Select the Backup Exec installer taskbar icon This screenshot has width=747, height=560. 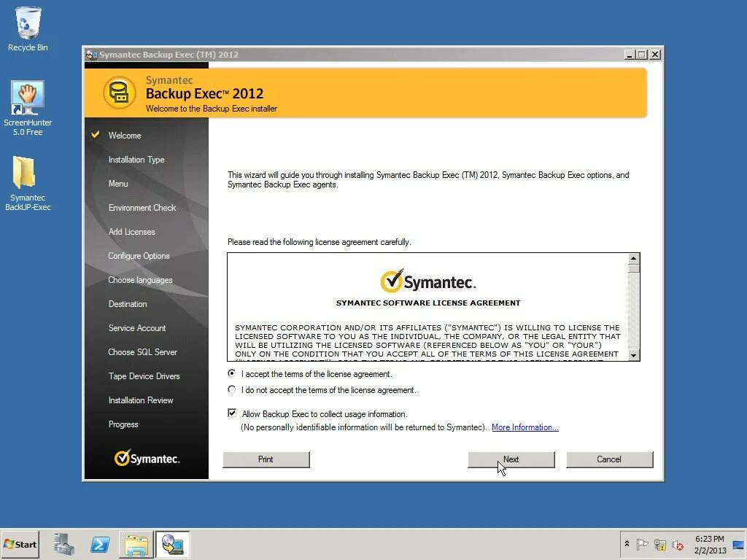pyautogui.click(x=172, y=544)
